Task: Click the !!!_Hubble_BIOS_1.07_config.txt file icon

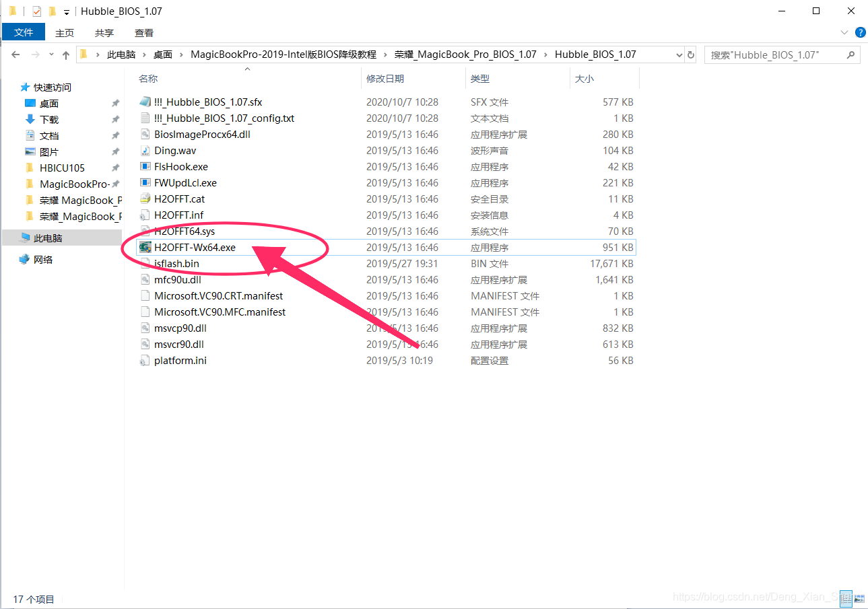Action: [x=145, y=118]
